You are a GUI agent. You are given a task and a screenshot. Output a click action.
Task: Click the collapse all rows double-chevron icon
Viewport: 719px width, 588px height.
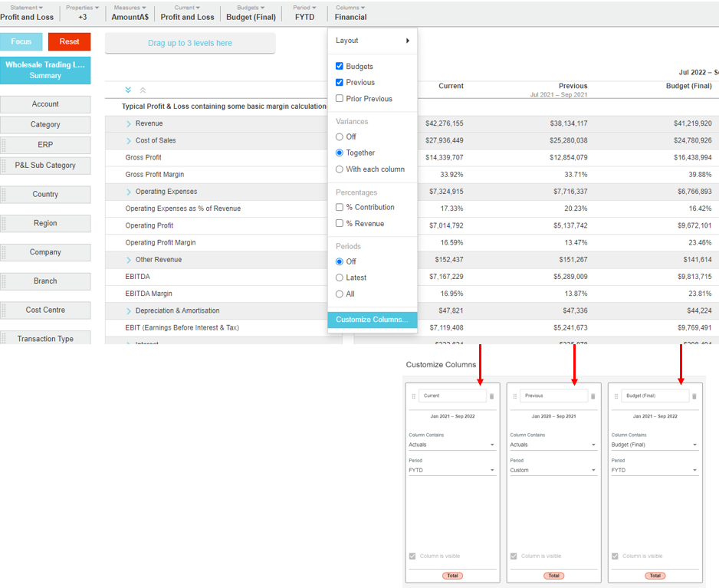143,90
